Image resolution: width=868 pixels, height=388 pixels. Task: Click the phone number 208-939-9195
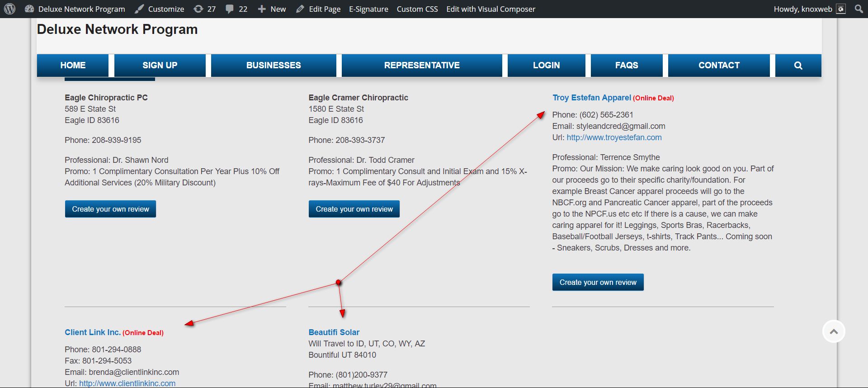[117, 140]
